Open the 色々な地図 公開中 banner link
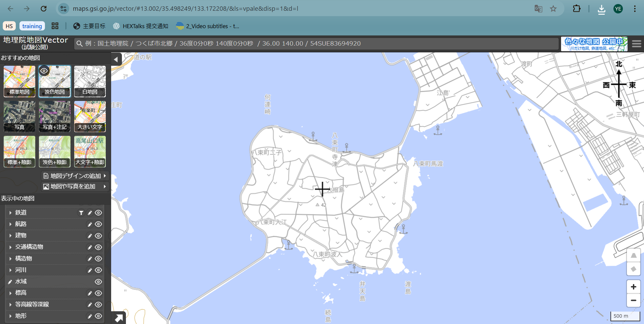644x324 pixels. (594, 44)
